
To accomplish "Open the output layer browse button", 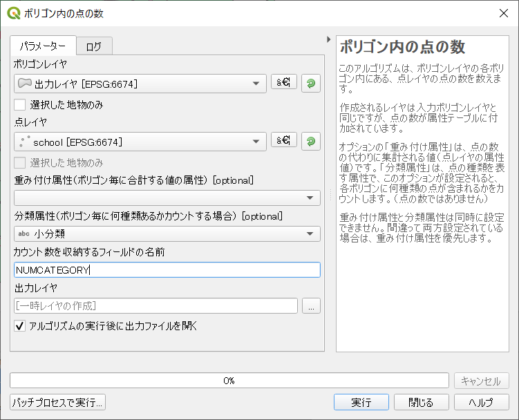I will click(x=311, y=306).
